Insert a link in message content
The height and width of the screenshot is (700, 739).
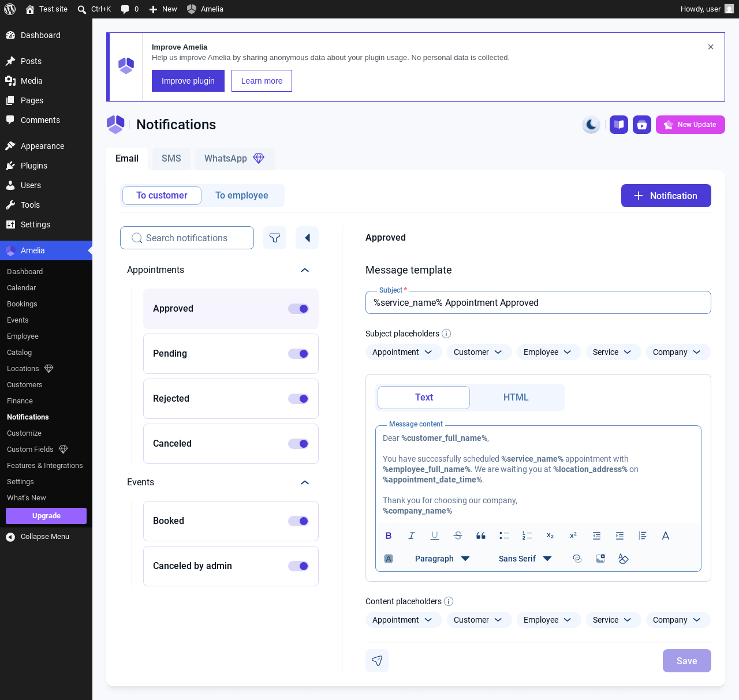pos(577,559)
